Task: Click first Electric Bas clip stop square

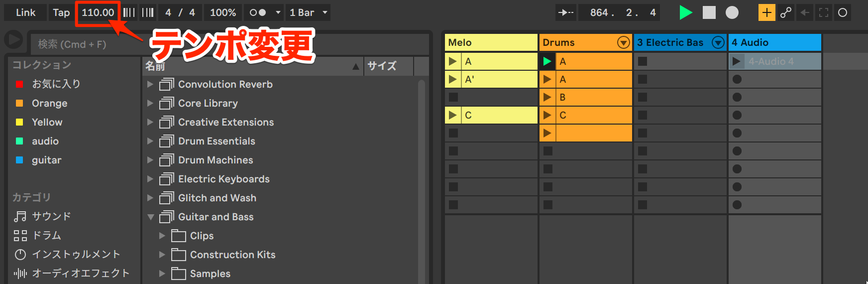Action: tap(643, 61)
